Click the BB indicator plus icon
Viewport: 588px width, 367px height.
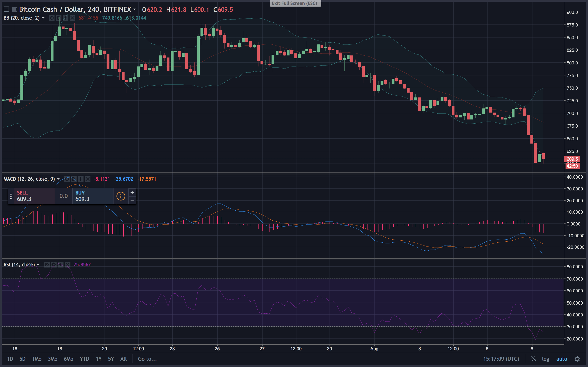coord(65,18)
